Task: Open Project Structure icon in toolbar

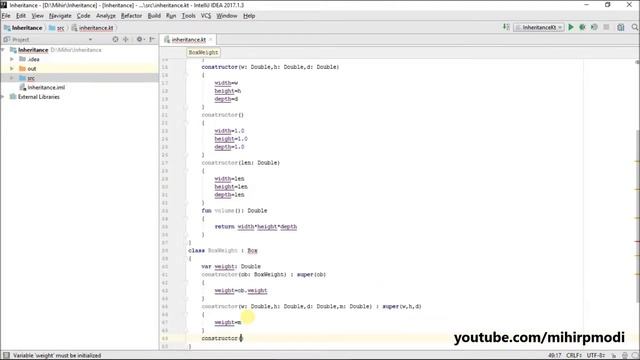Action: click(x=621, y=27)
